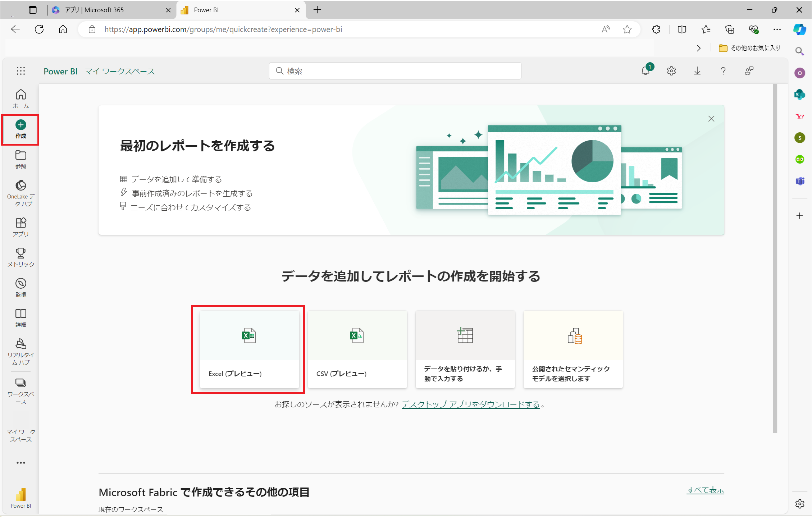
Task: Open その他のお気に入り folder
Action: coord(749,48)
